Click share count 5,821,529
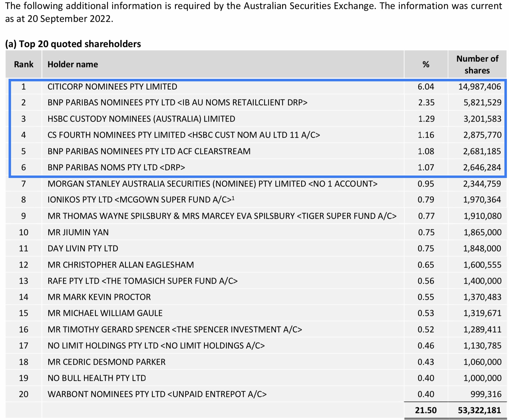This screenshot has width=509, height=420. (482, 103)
